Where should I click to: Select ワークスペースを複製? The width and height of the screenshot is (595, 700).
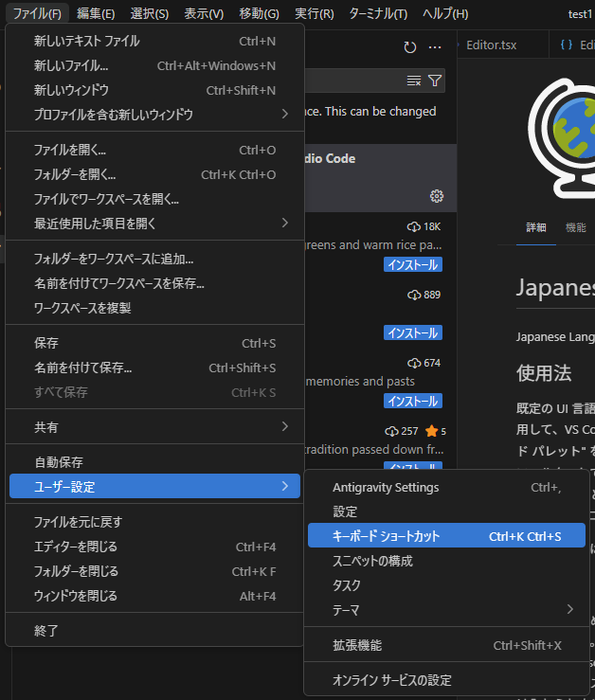coord(154,308)
